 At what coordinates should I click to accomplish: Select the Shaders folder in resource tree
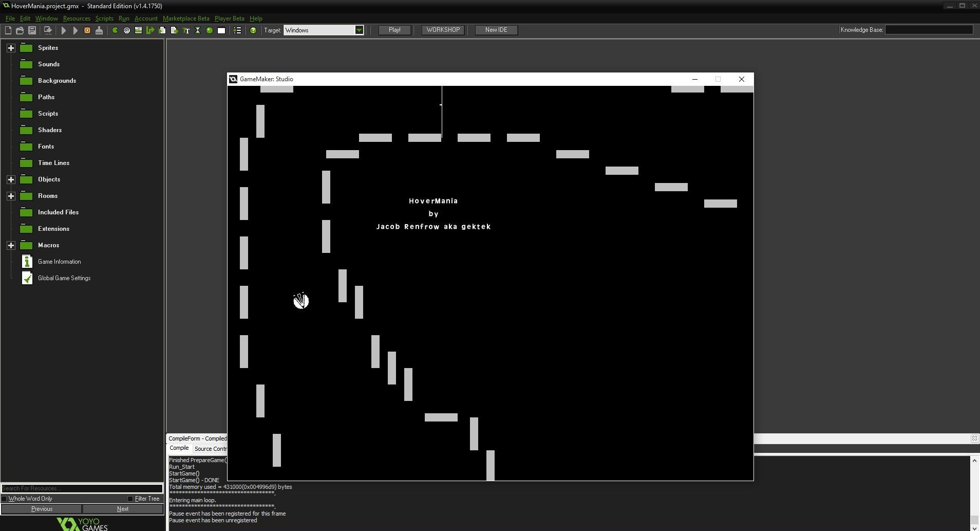coord(50,130)
